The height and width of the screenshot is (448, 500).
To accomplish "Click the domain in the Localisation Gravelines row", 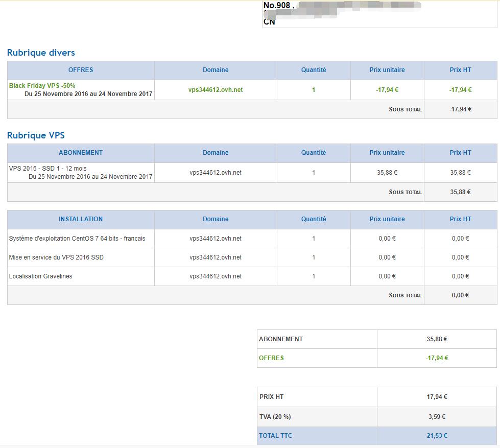I will (x=216, y=276).
